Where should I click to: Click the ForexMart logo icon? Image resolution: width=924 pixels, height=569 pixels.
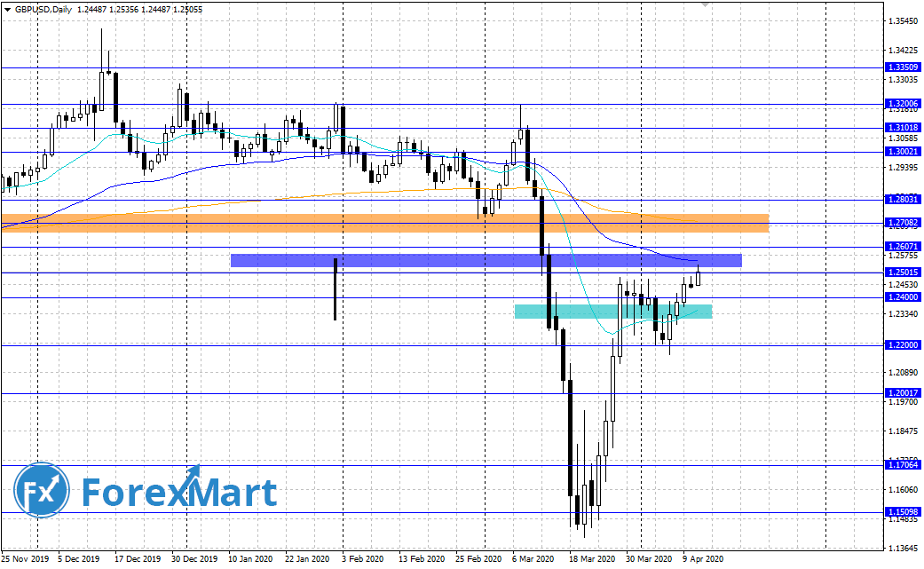pyautogui.click(x=42, y=492)
